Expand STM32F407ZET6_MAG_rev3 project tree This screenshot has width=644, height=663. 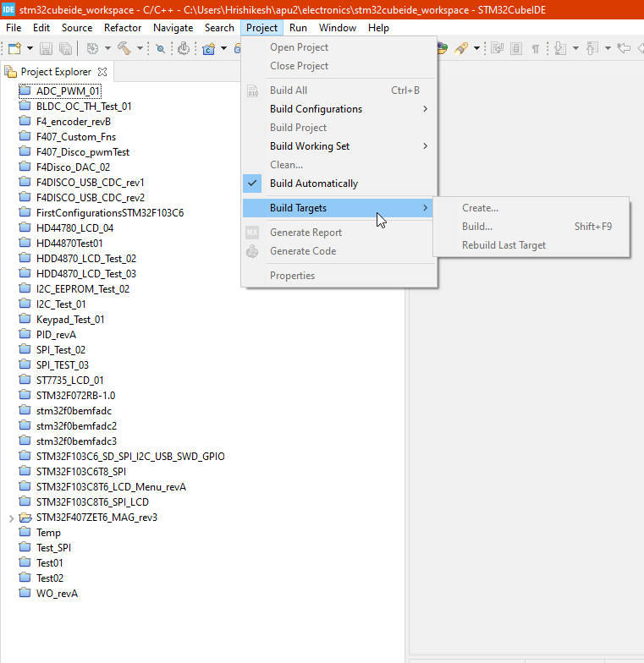pyautogui.click(x=12, y=518)
